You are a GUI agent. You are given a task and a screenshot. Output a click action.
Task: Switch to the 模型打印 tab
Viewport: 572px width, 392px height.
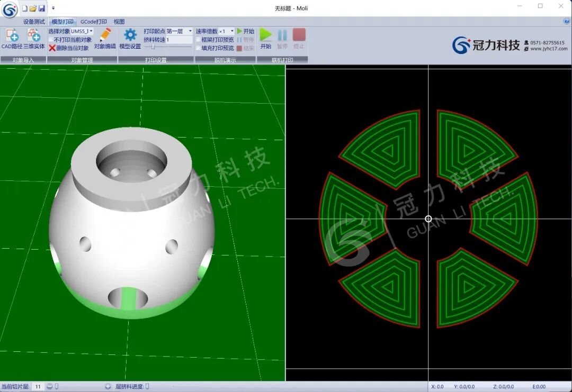click(x=62, y=22)
